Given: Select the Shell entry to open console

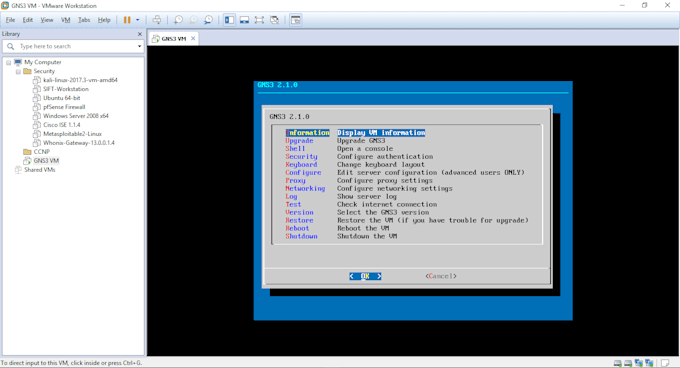Looking at the screenshot, I should (295, 149).
